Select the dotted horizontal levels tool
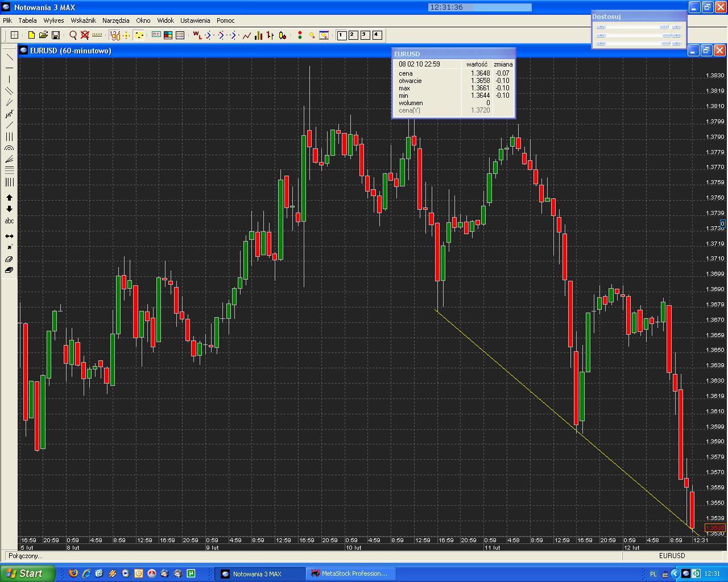The width and height of the screenshot is (728, 582). pos(9,171)
